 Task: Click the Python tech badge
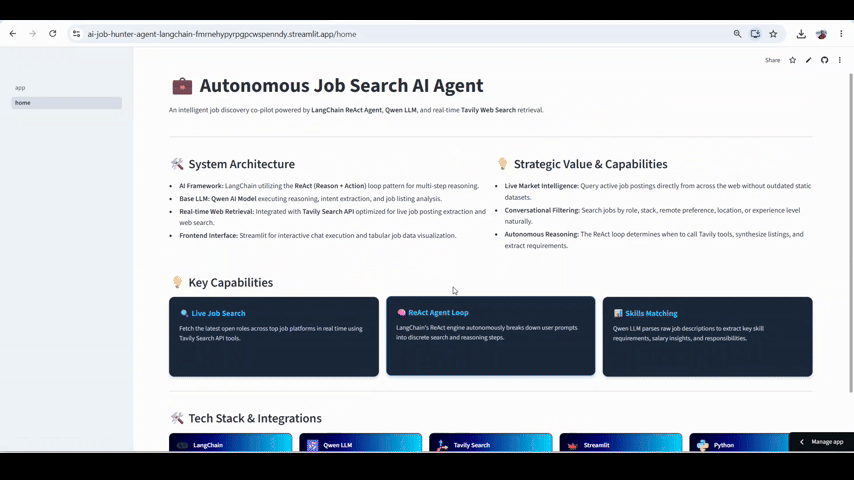[739, 442]
